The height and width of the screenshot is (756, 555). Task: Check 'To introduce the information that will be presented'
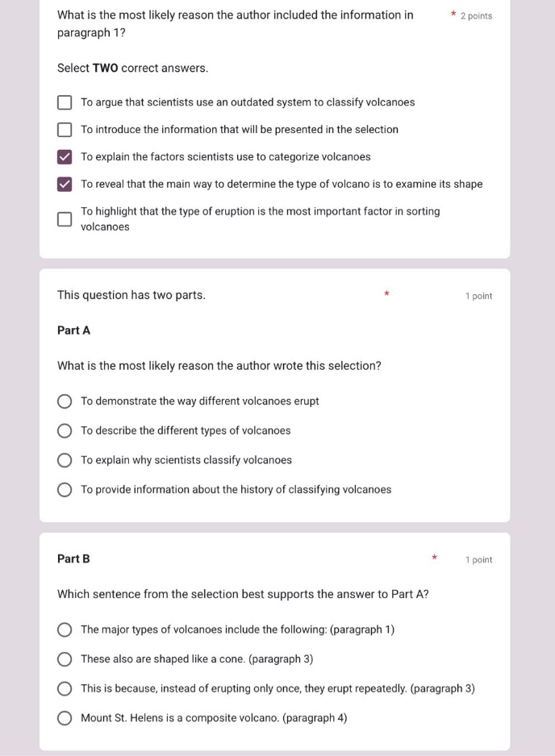(x=65, y=130)
